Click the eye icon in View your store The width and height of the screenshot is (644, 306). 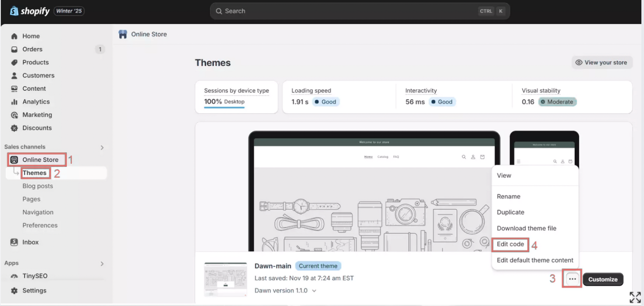pos(579,62)
